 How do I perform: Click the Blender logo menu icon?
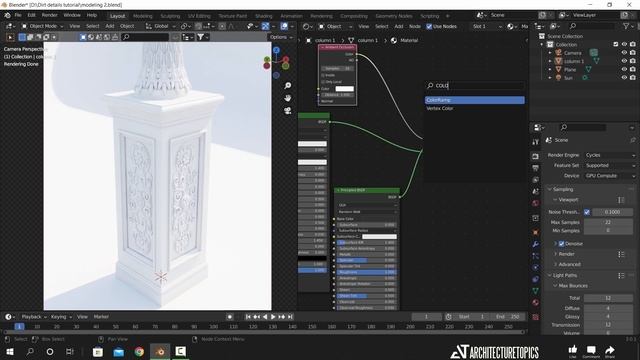coord(7,15)
